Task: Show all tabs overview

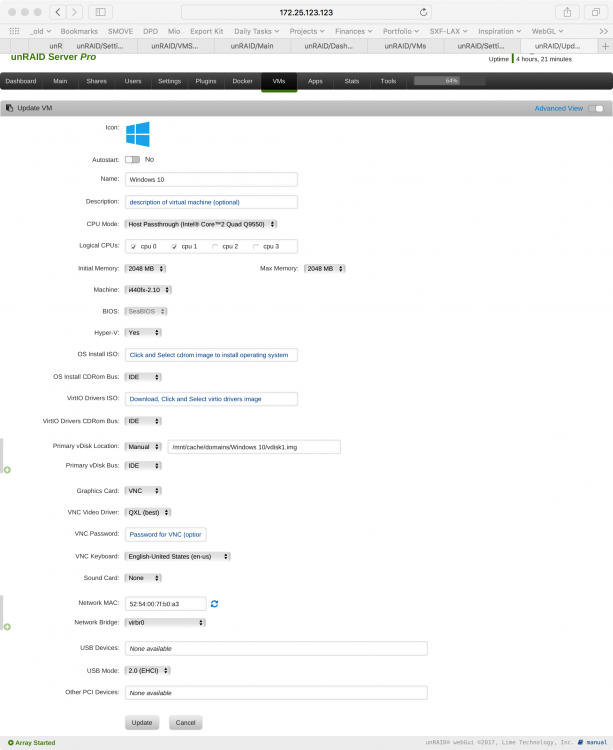Action: click(x=596, y=12)
